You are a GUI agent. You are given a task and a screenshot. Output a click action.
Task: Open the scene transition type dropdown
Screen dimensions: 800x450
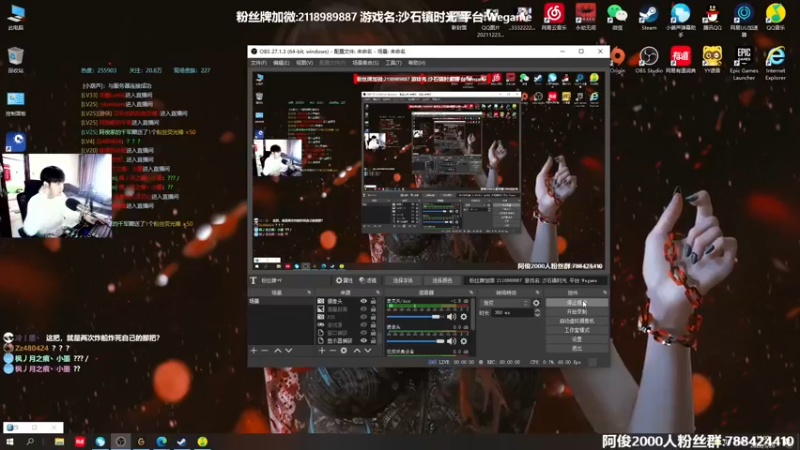pyautogui.click(x=505, y=303)
